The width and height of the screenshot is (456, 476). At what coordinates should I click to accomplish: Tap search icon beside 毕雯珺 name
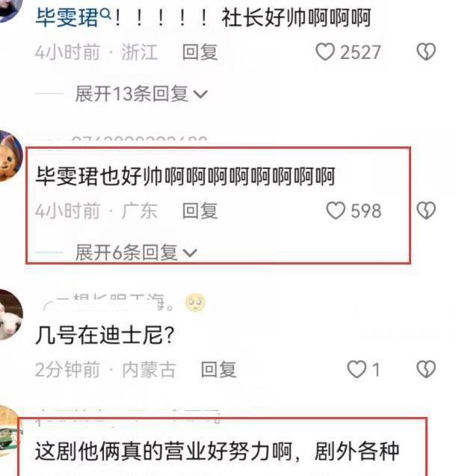pyautogui.click(x=105, y=13)
